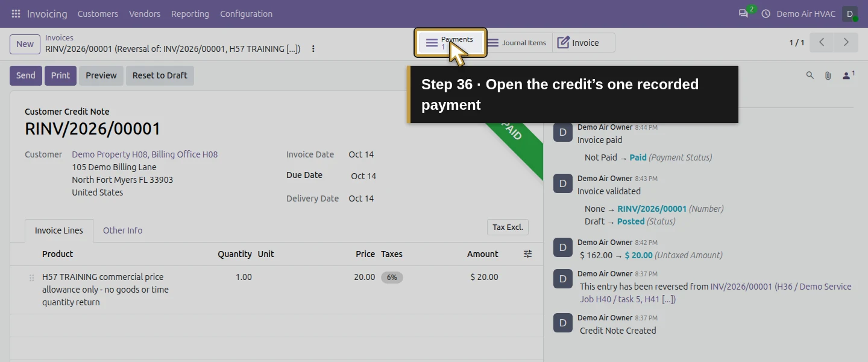
Task: Select the Amount column header
Action: tap(482, 254)
